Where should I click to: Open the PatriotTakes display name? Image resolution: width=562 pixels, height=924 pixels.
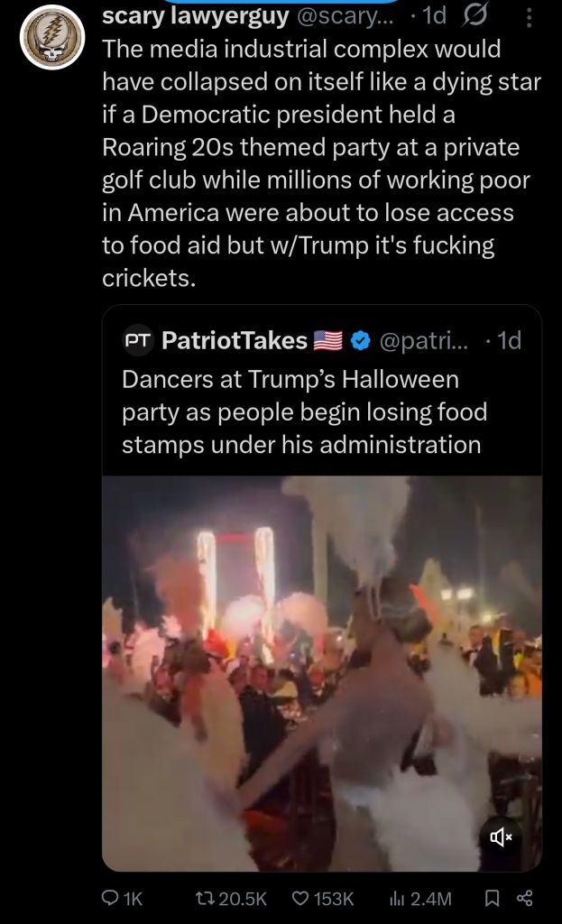pyautogui.click(x=235, y=340)
